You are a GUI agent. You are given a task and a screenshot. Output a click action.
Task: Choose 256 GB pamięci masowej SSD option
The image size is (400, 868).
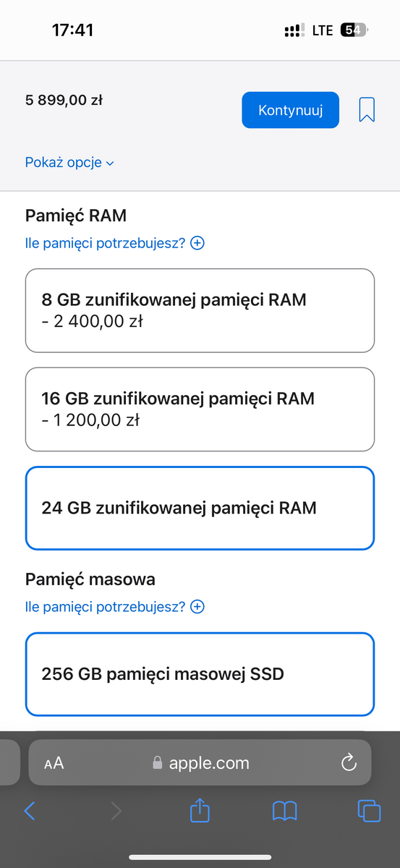pyautogui.click(x=200, y=674)
